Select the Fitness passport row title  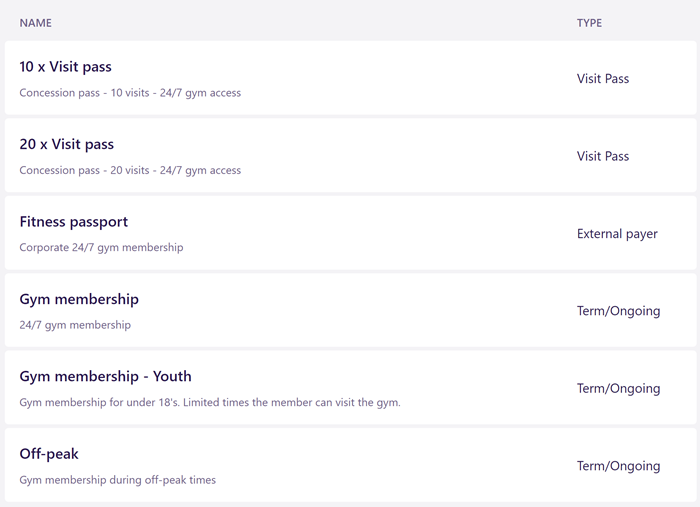[74, 222]
